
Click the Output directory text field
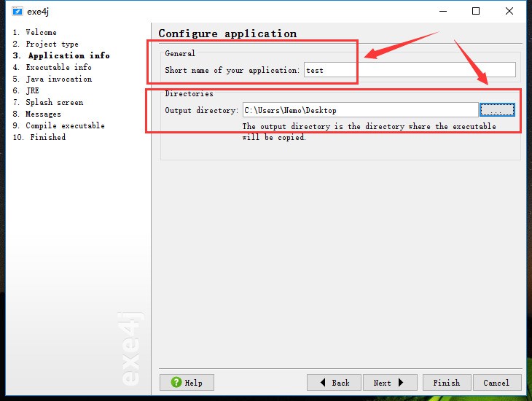coord(360,110)
